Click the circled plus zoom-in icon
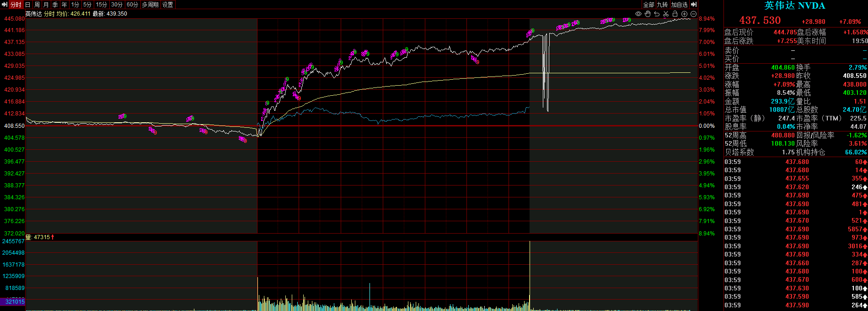The image size is (868, 311). [684, 14]
